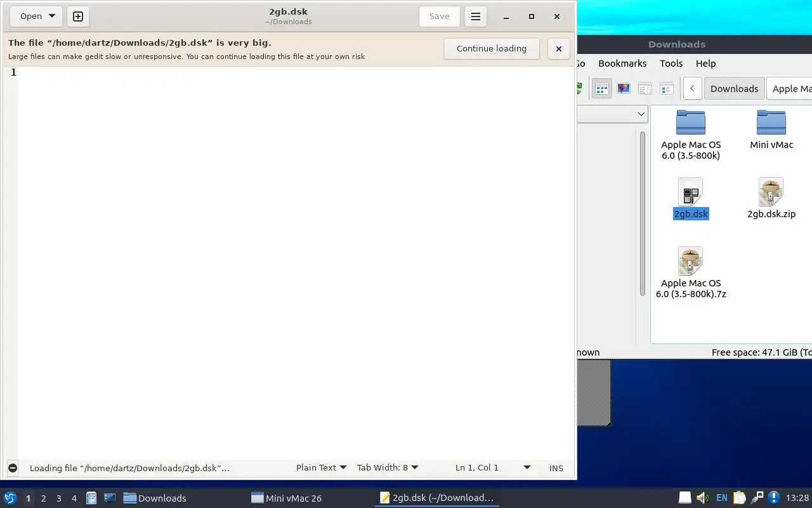Dismiss the big-file warning bar

tap(558, 48)
